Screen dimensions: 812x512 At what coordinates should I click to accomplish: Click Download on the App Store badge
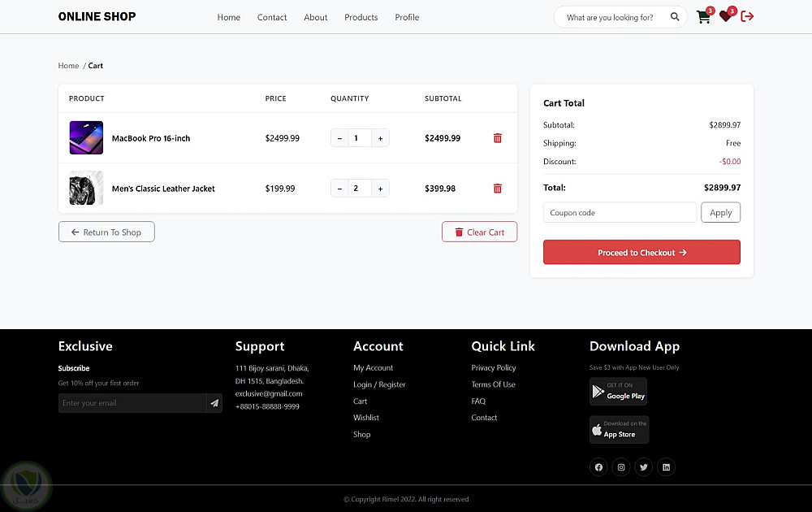click(x=619, y=430)
